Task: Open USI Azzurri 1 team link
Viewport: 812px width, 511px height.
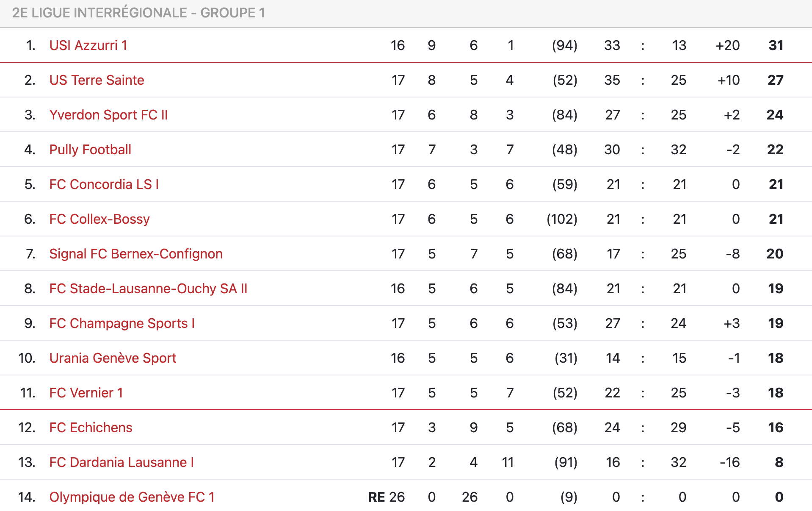Action: 88,45
